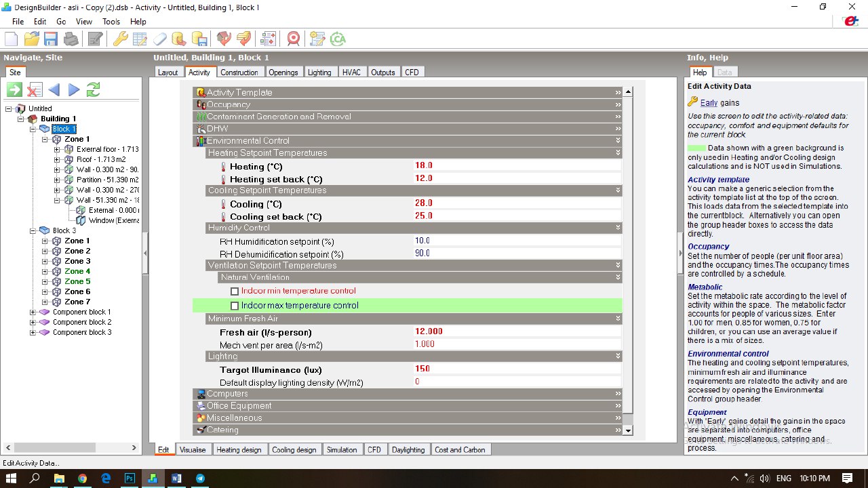This screenshot has width=868, height=488.
Task: Click the target bullseye toolbar icon
Action: point(293,39)
